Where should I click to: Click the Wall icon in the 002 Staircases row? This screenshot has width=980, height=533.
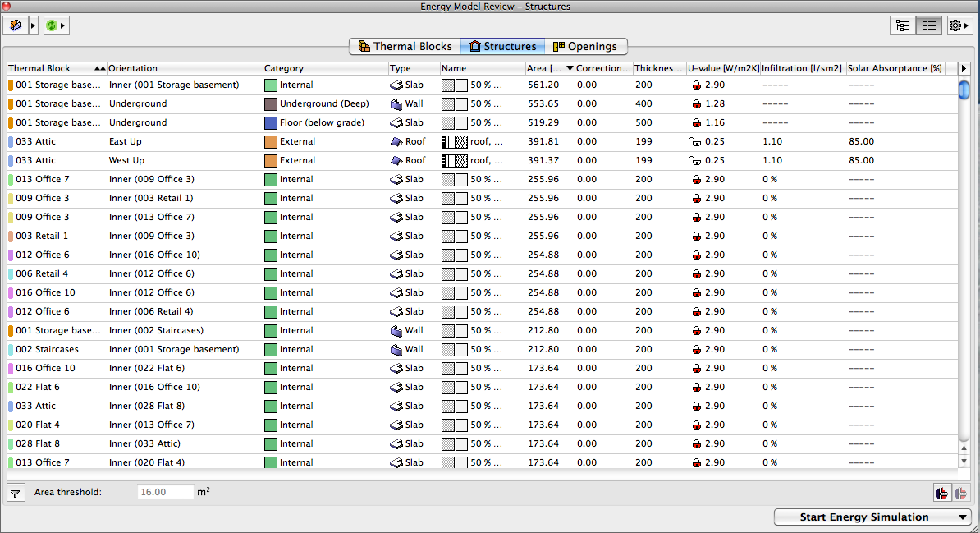[396, 350]
